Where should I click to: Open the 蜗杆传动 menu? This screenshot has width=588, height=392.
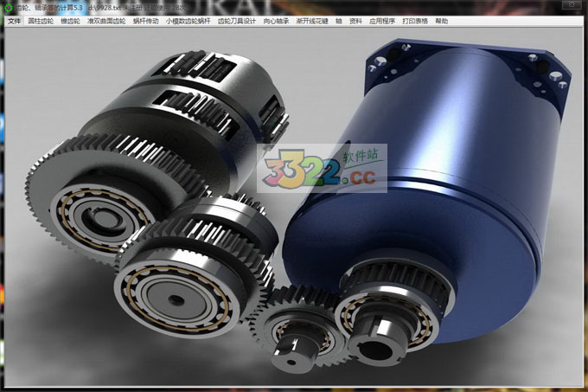146,21
